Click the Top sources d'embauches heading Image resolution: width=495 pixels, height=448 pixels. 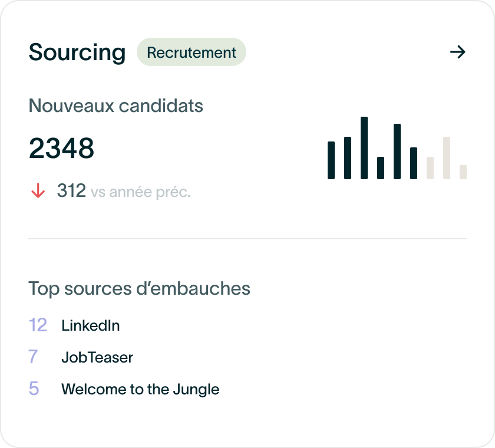[x=139, y=289]
